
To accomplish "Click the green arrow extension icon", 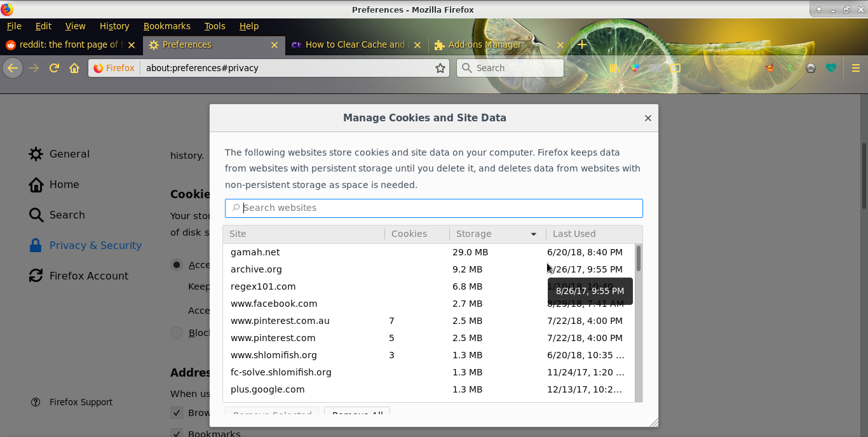I will (x=790, y=68).
